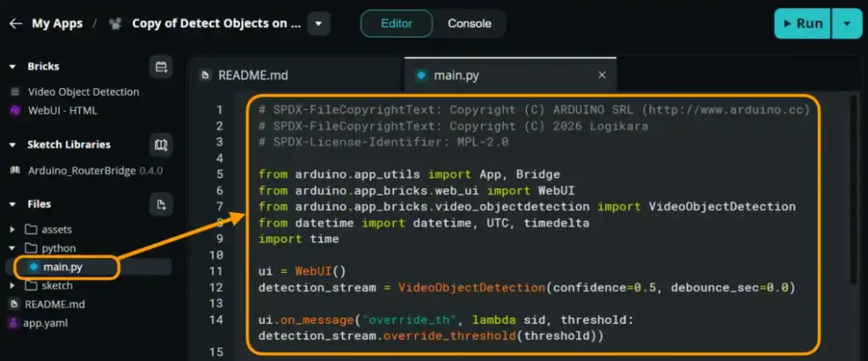Switch to the Editor view
This screenshot has height=361, width=868.
(x=397, y=24)
